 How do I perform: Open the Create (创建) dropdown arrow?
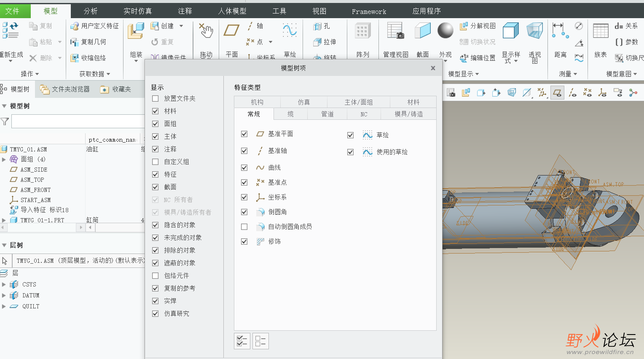[x=181, y=26]
